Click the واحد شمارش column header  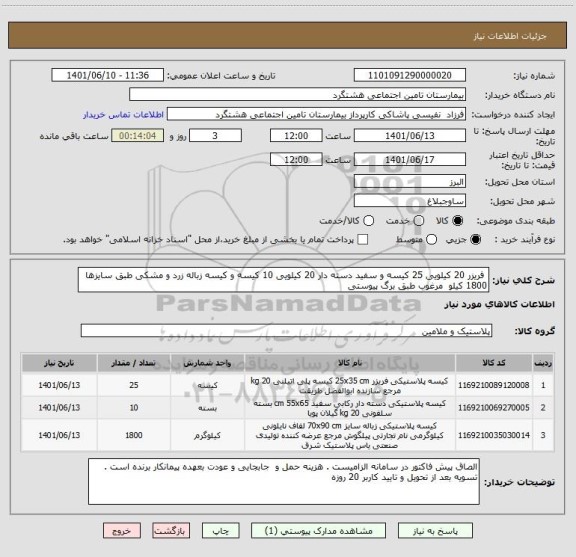207,363
